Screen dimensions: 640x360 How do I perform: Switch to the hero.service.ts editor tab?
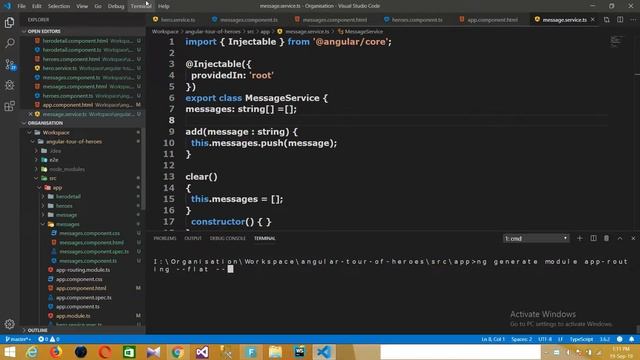(x=174, y=20)
